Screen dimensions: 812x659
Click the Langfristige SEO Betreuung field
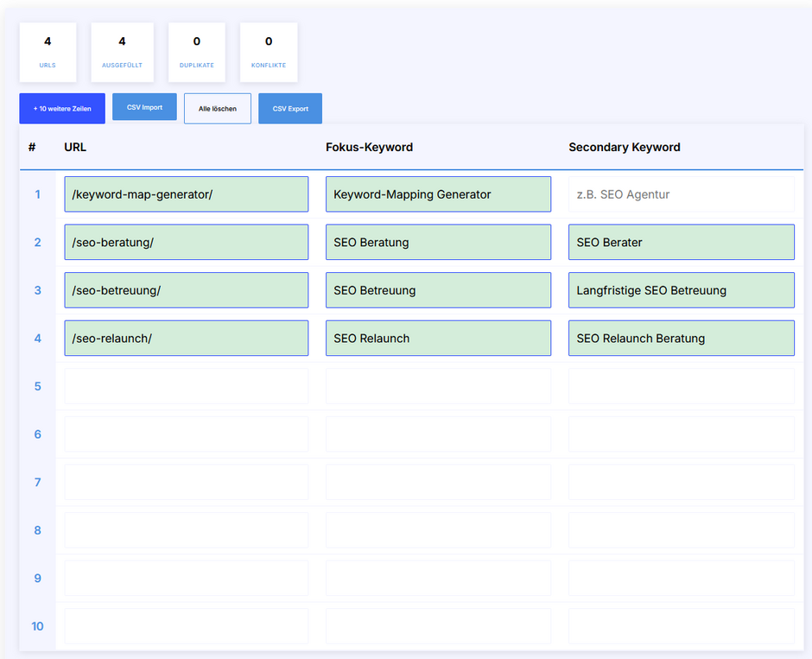681,289
